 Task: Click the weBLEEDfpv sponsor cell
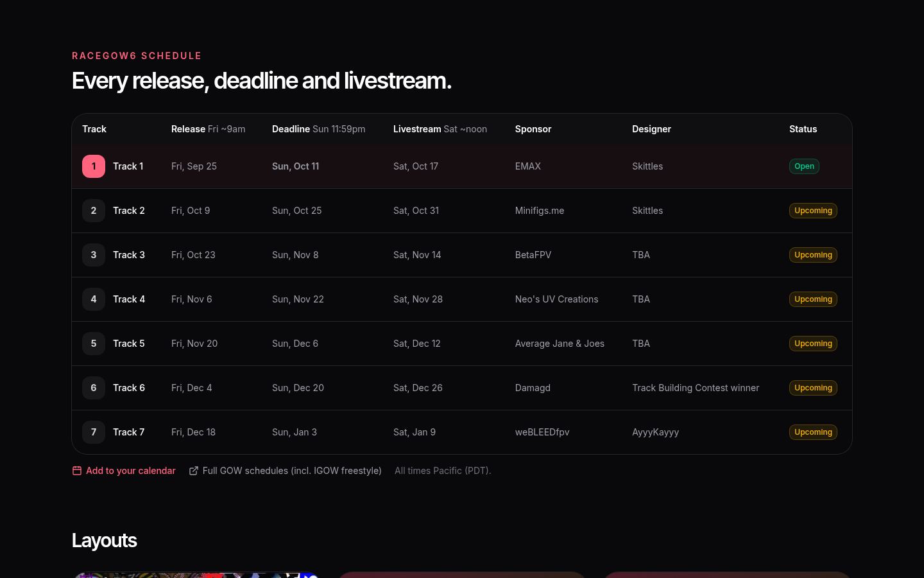(x=542, y=432)
